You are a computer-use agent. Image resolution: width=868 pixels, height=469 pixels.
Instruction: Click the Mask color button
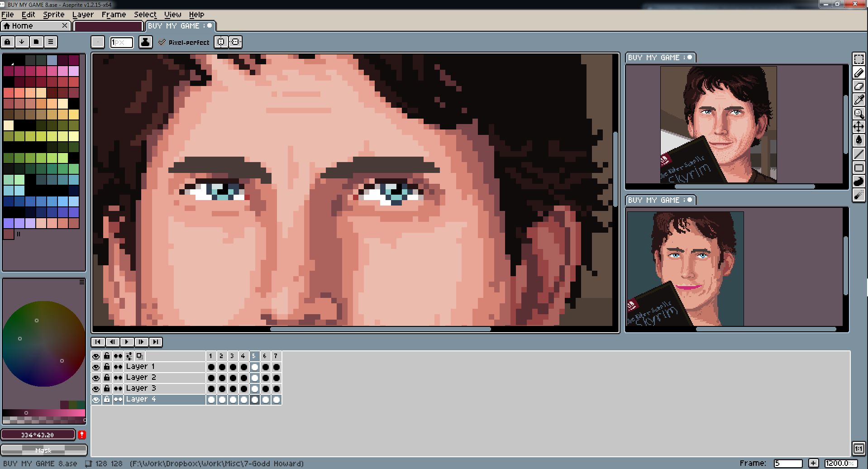pyautogui.click(x=44, y=450)
